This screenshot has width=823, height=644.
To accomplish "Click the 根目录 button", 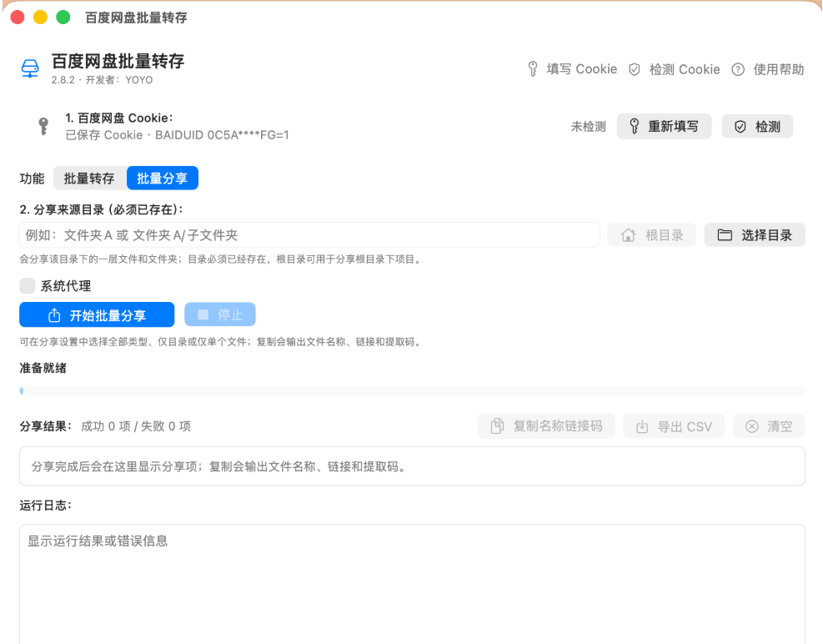I will 652,234.
